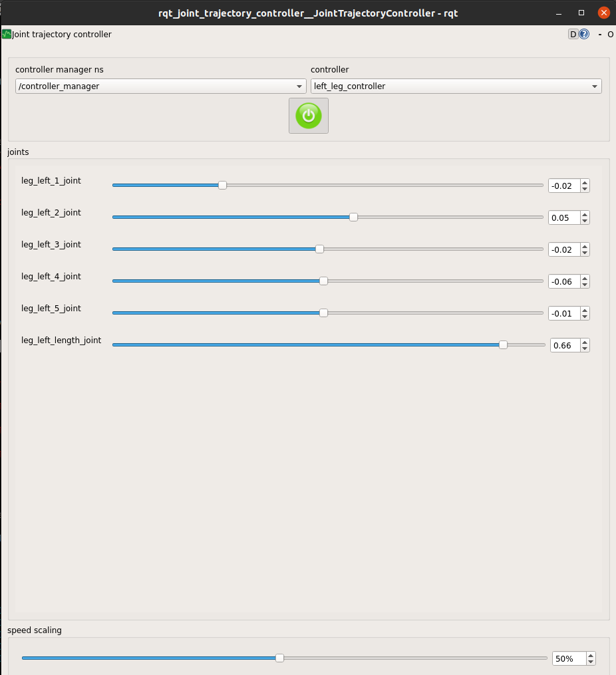Open the blue help question-mark icon
This screenshot has height=675, width=616.
[x=584, y=35]
